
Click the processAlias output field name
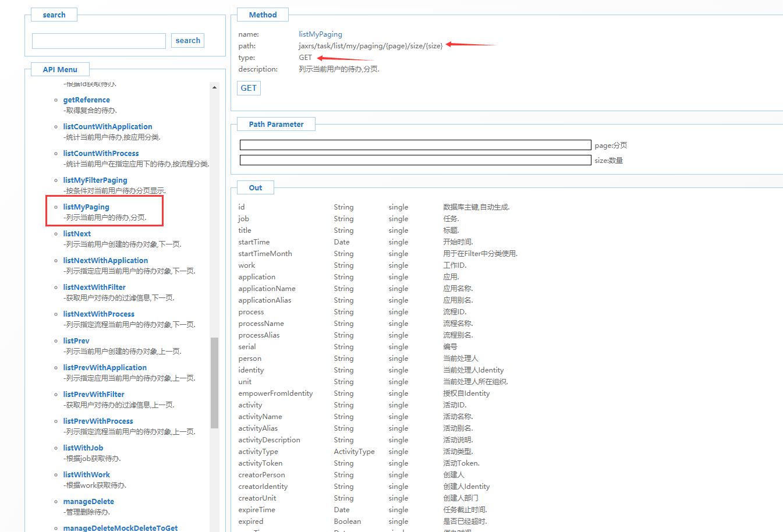pyautogui.click(x=259, y=335)
